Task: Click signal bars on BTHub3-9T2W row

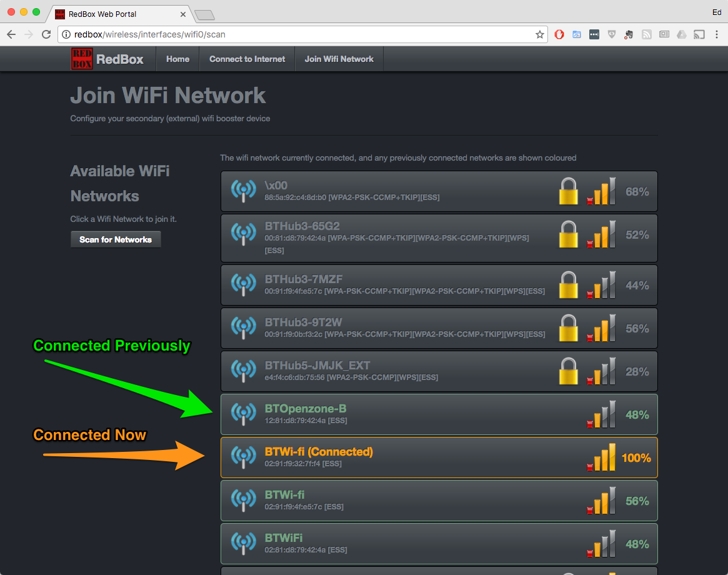Action: point(601,328)
